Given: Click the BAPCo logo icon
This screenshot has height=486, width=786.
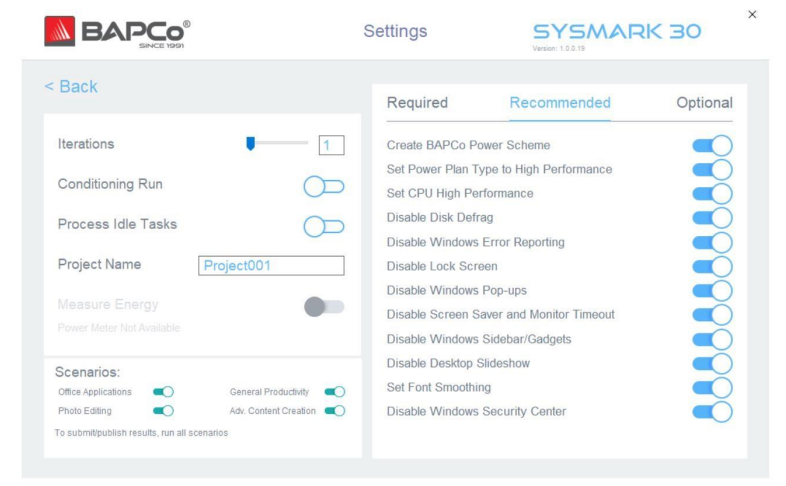Looking at the screenshot, I should click(x=62, y=32).
